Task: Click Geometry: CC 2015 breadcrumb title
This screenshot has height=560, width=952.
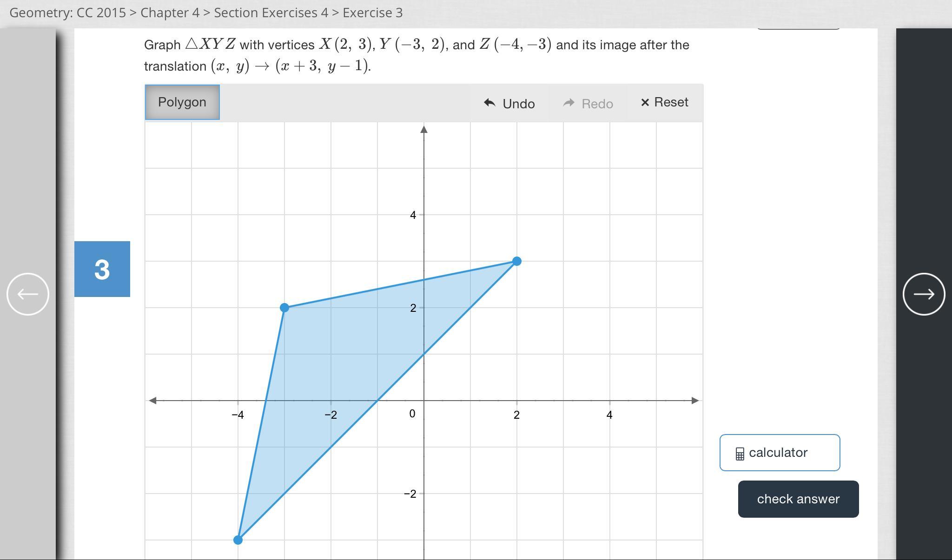Action: coord(67,13)
